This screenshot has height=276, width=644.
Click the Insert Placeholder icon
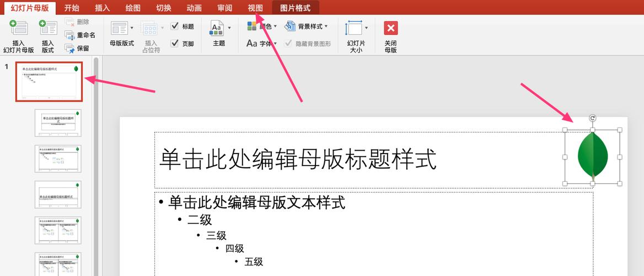coord(149,28)
